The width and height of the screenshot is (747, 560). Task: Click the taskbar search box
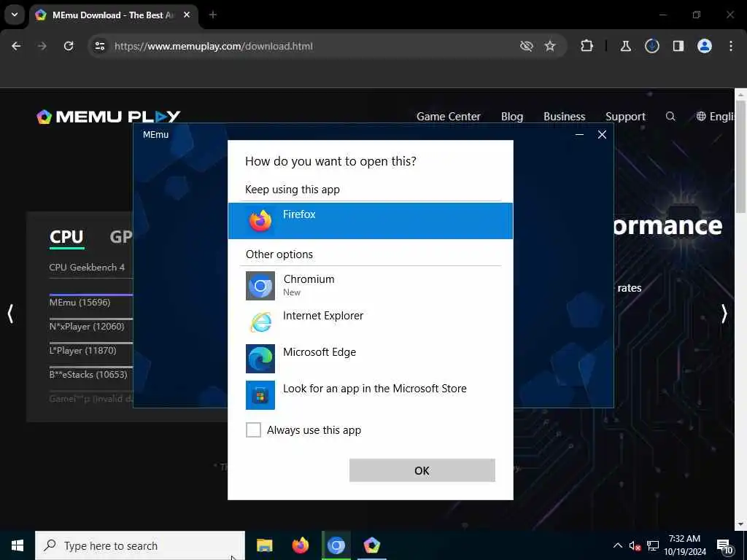pos(140,545)
